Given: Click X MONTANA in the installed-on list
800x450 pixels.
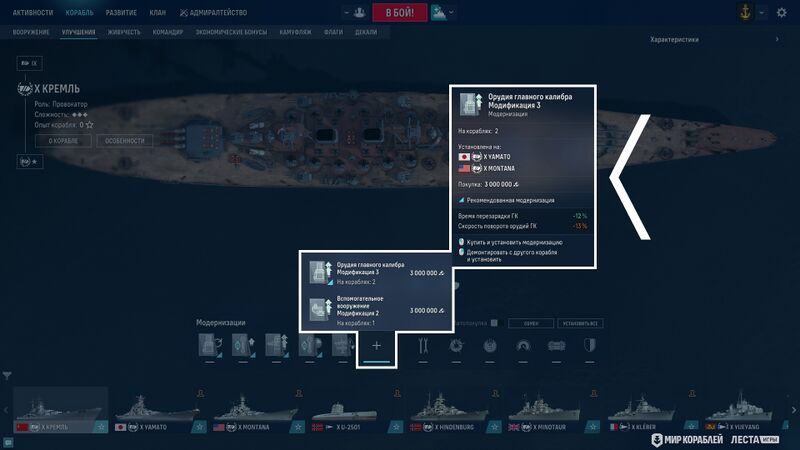Looking at the screenshot, I should coord(487,168).
